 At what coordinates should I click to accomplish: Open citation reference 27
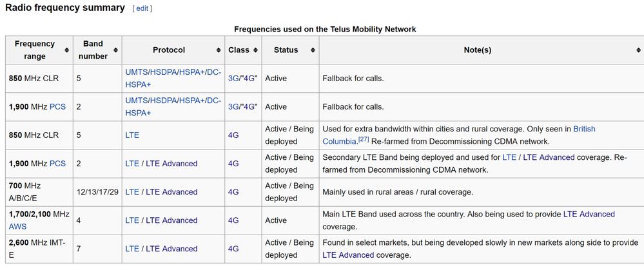(x=363, y=140)
